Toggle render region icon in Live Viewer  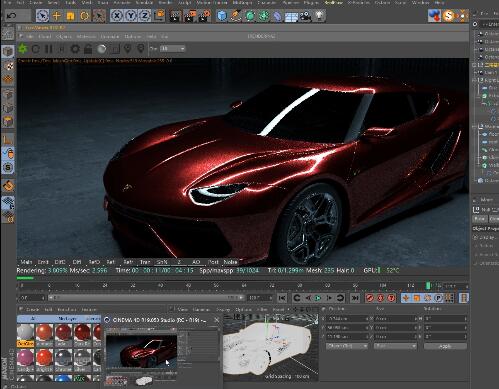click(115, 49)
